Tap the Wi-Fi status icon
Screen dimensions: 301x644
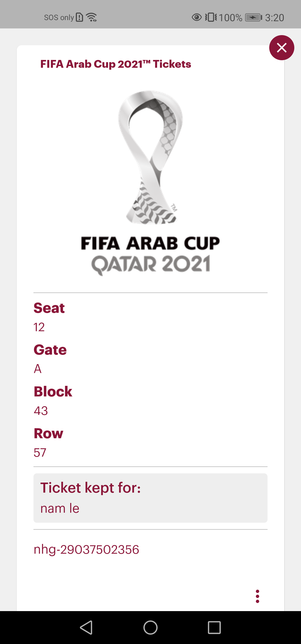pyautogui.click(x=91, y=17)
